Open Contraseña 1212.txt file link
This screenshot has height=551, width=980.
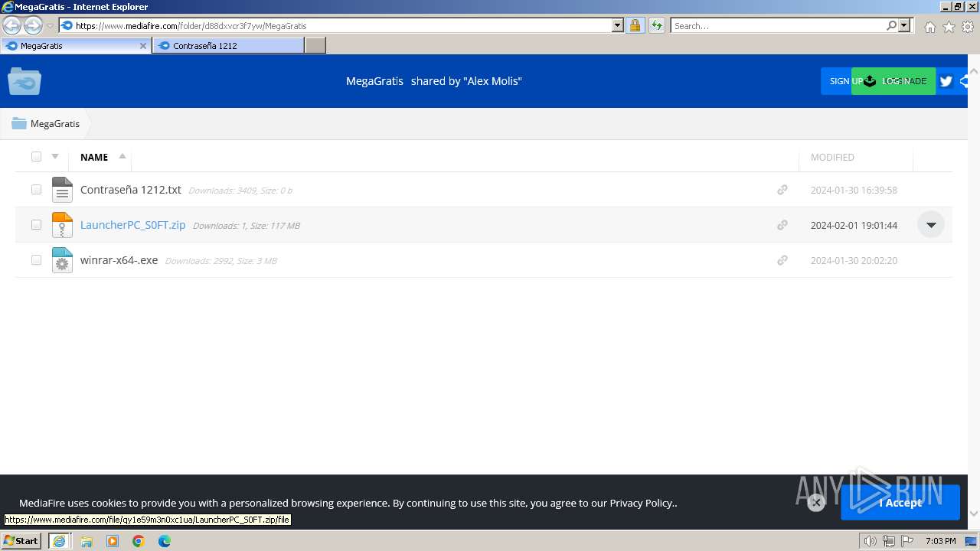coord(131,190)
